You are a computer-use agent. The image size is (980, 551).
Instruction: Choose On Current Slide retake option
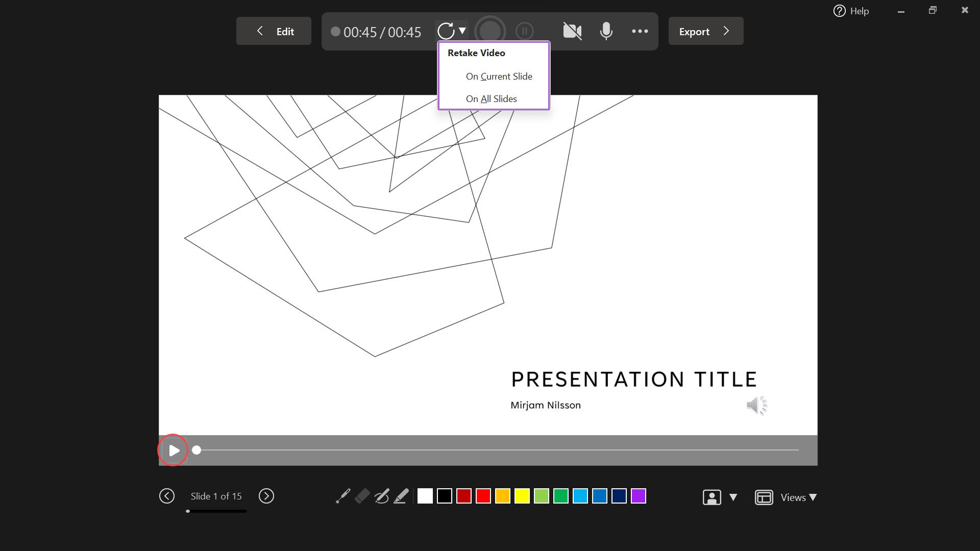499,77
